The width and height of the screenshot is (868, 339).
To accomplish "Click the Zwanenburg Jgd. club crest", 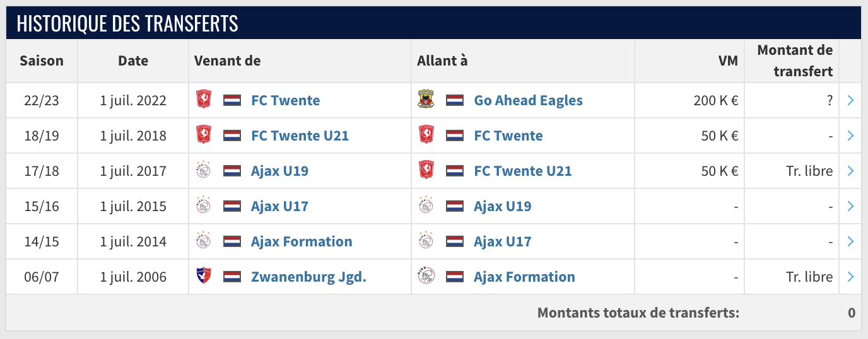I will click(x=203, y=277).
